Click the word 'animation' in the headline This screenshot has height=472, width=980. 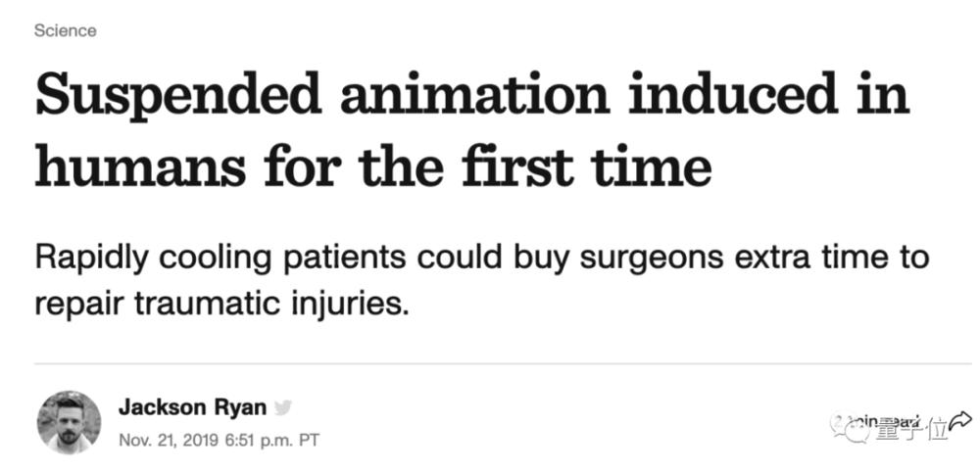475,96
